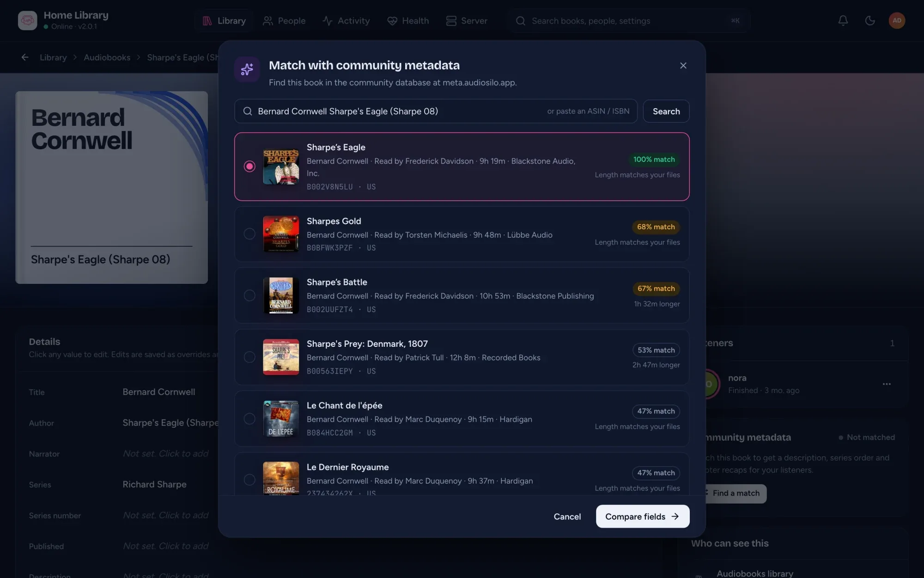Click the Audiobooks breadcrumb link

click(107, 57)
